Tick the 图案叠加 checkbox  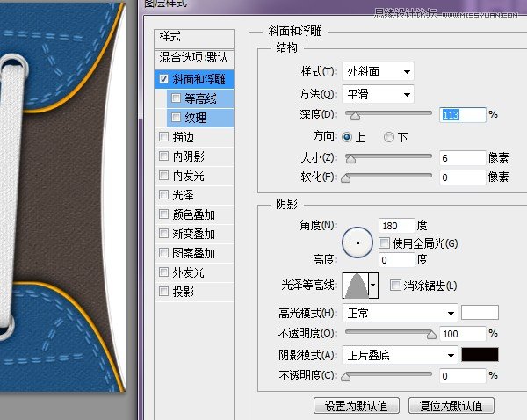pyautogui.click(x=163, y=252)
